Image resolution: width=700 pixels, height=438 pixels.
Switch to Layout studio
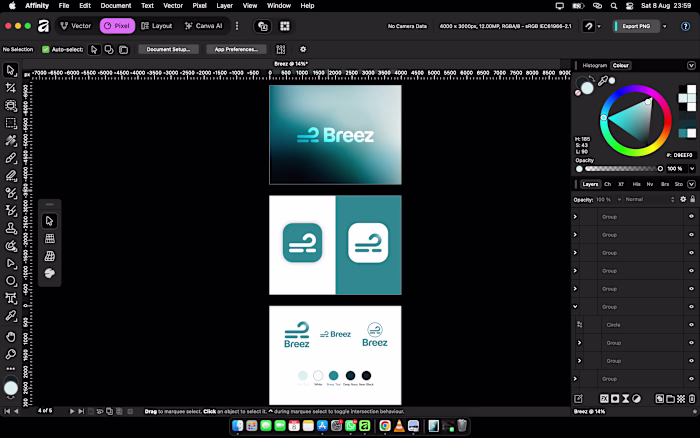[x=156, y=26]
